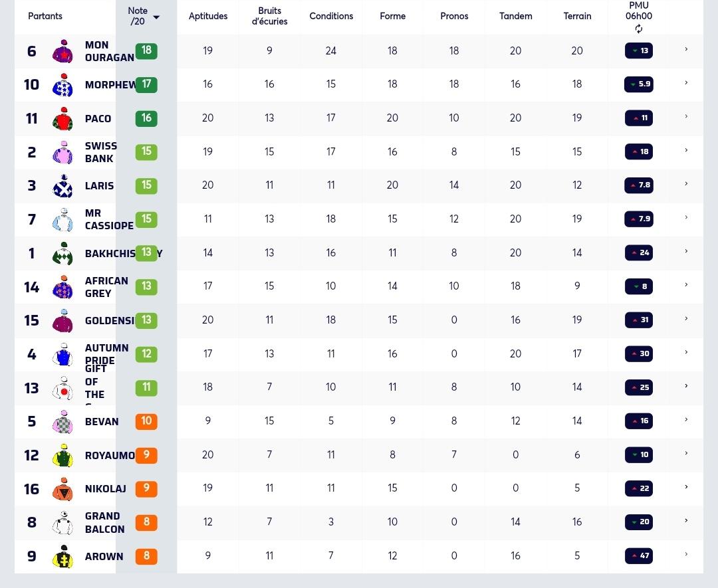This screenshot has height=588, width=718.
Task: Sort table by Forme column header
Action: (392, 16)
